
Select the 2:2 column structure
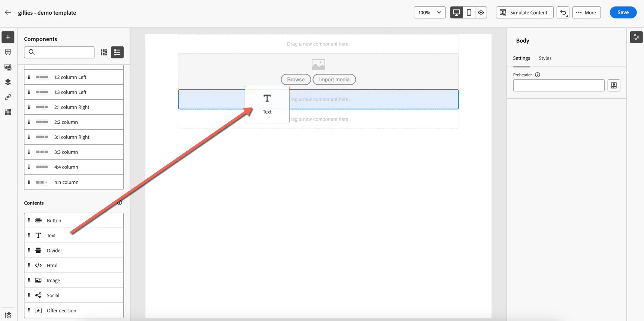(x=74, y=122)
